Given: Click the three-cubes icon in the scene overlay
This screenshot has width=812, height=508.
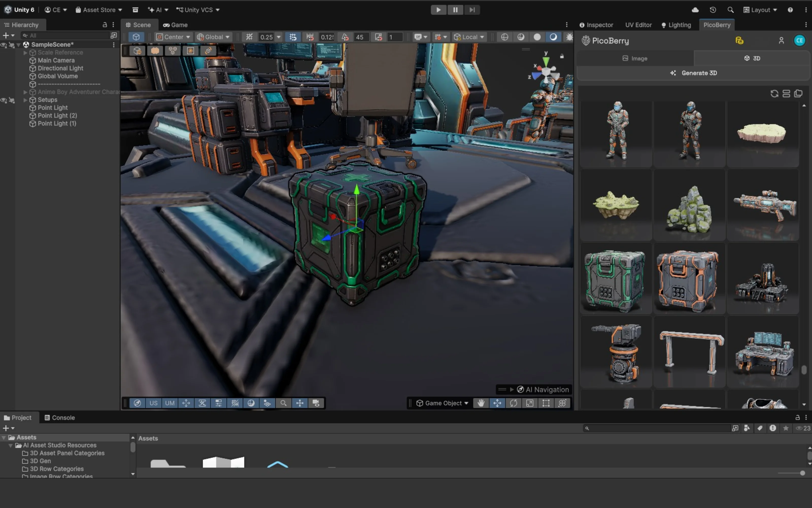Looking at the screenshot, I should click(x=173, y=51).
